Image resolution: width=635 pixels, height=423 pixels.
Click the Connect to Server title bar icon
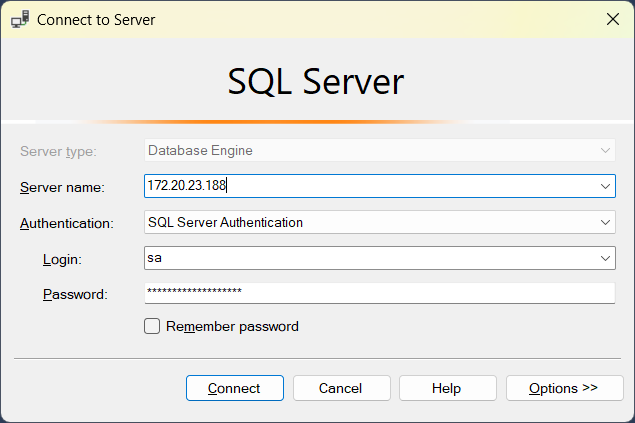[20, 19]
